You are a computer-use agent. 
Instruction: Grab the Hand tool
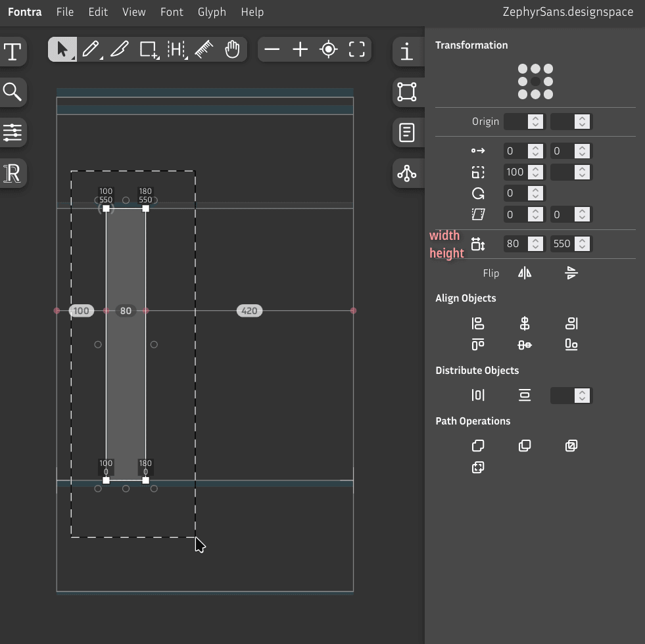point(232,49)
